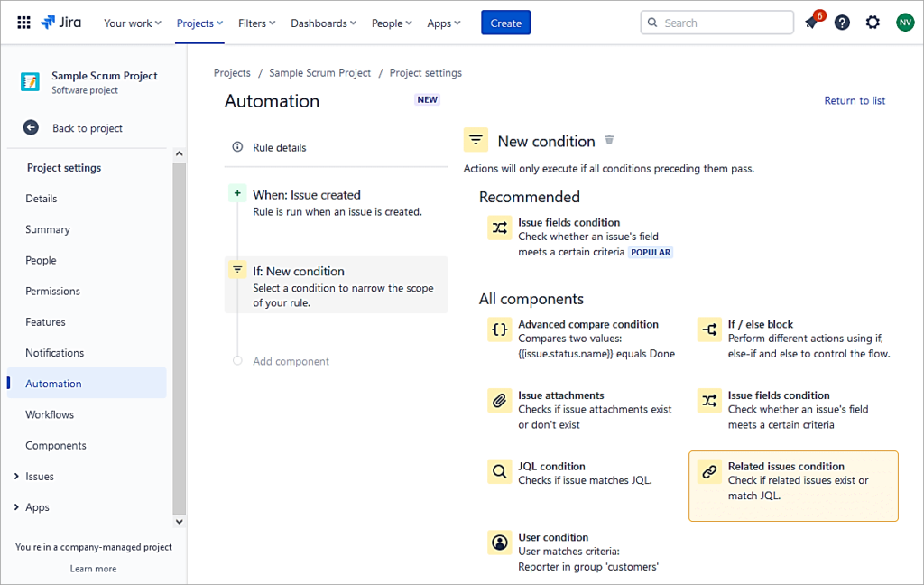Select the Issue attachments paperclip icon

click(499, 400)
